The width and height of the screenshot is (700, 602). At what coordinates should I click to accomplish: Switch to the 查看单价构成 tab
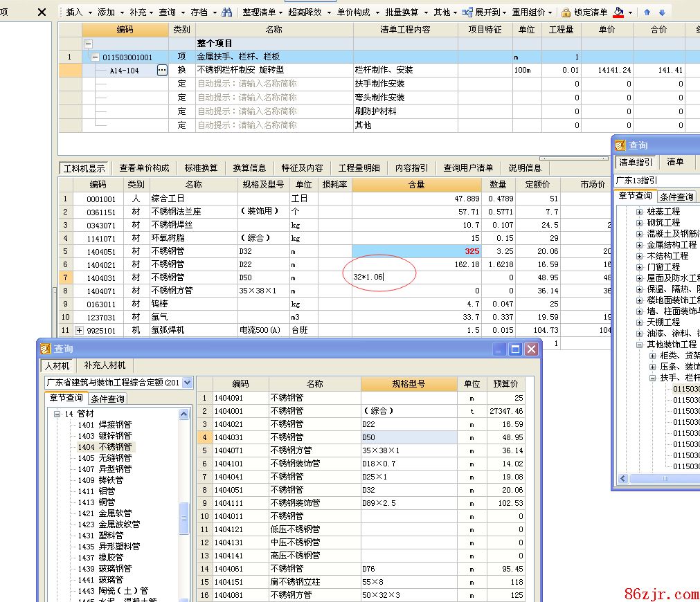pyautogui.click(x=144, y=168)
